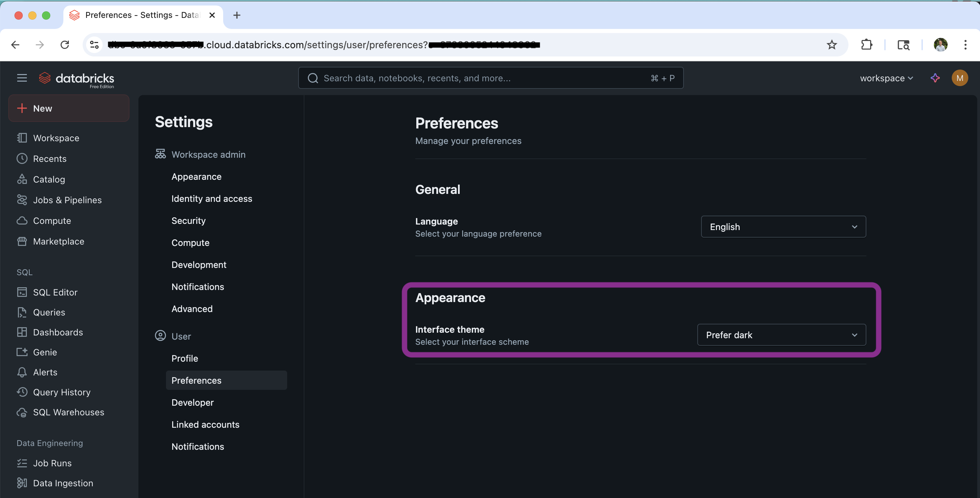Click the tab search side panel icon

tap(904, 45)
